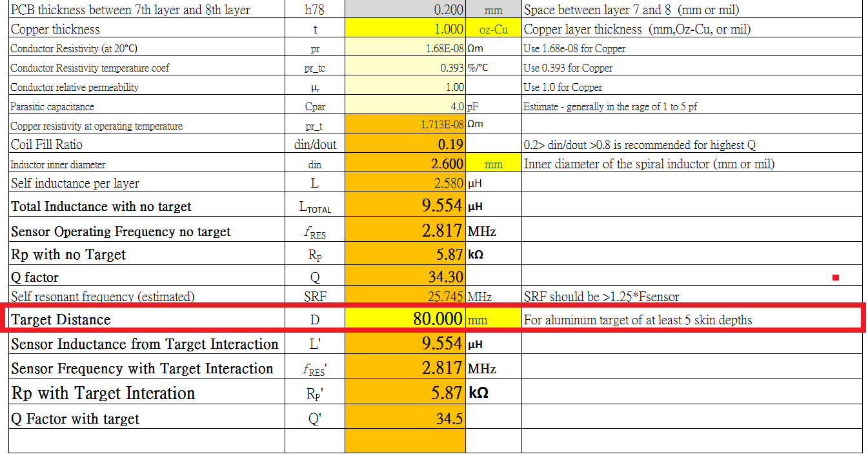Select the 'Q factor' label cell
The width and height of the screenshot is (868, 461).
click(146, 277)
